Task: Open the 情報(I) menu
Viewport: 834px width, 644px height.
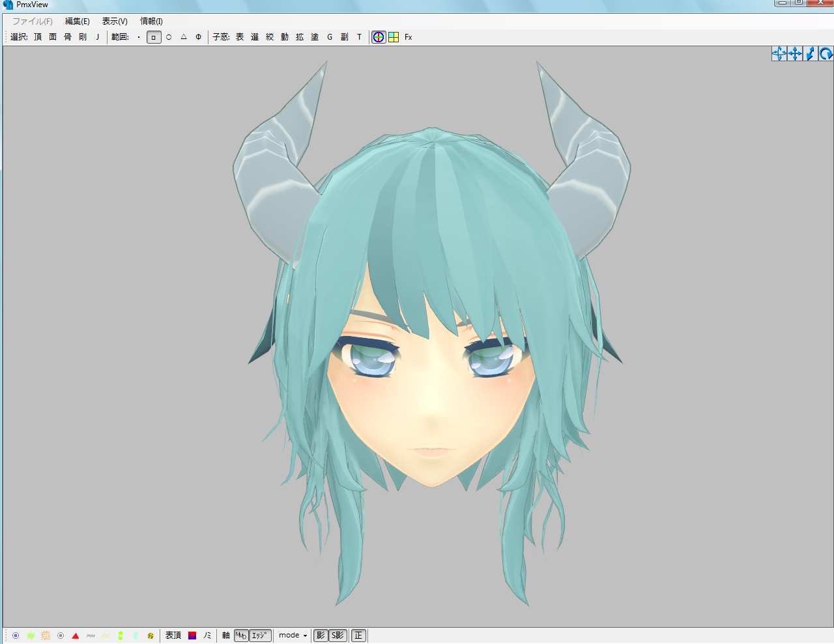Action: (x=151, y=21)
